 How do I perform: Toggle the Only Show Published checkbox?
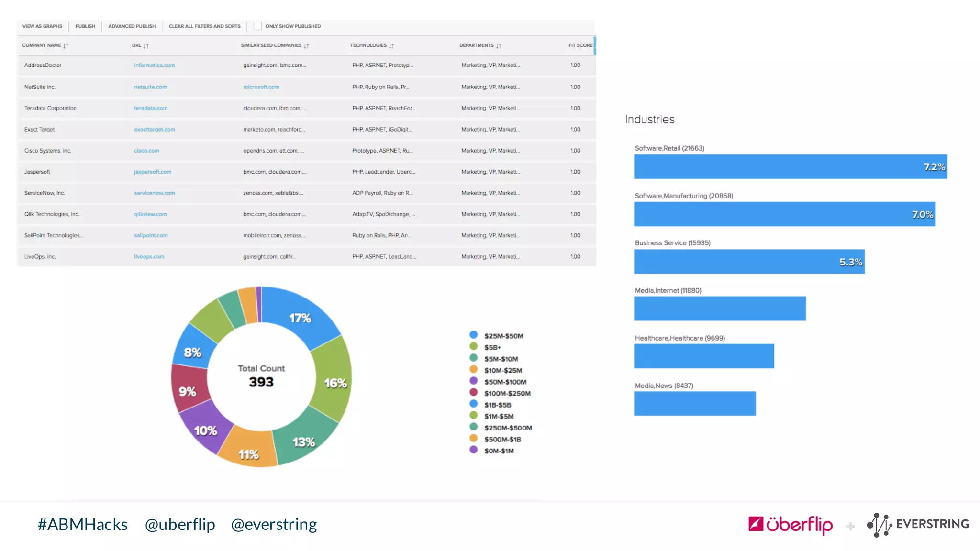point(257,26)
